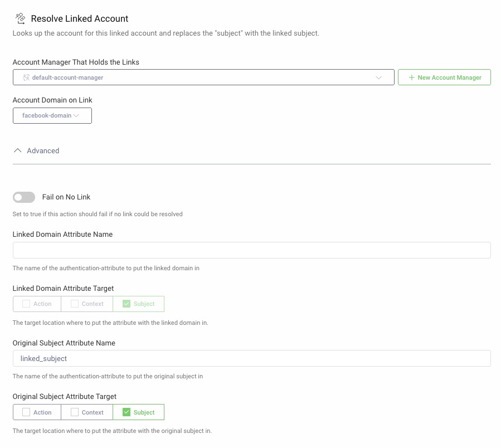Click the plus icon on New Account Manager

(x=412, y=77)
